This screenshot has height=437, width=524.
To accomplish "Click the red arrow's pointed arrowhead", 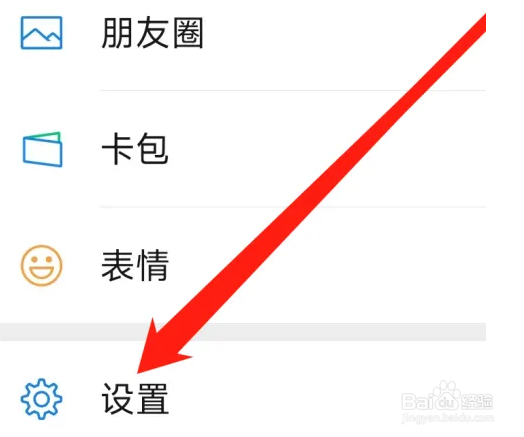I will click(x=158, y=351).
